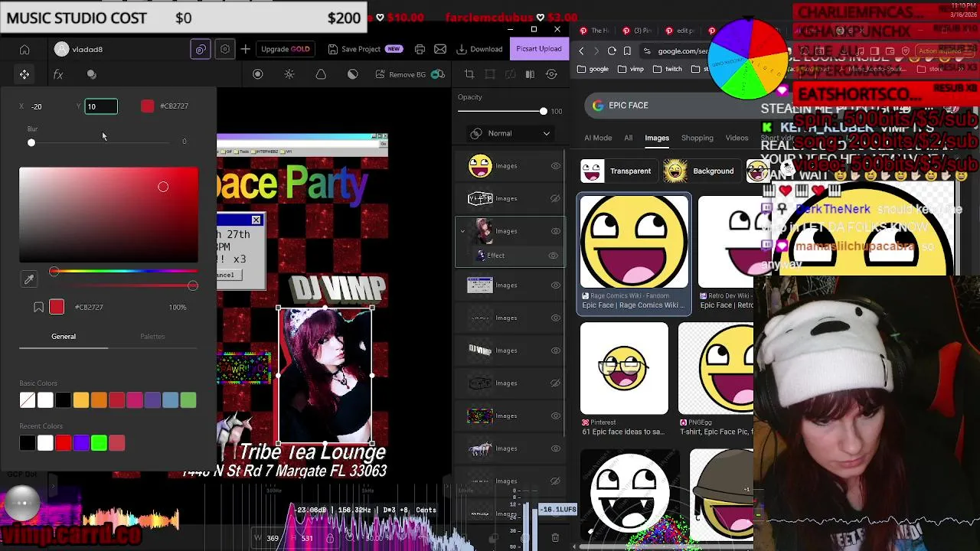
Task: Open the Videos tab in Google
Action: [737, 138]
